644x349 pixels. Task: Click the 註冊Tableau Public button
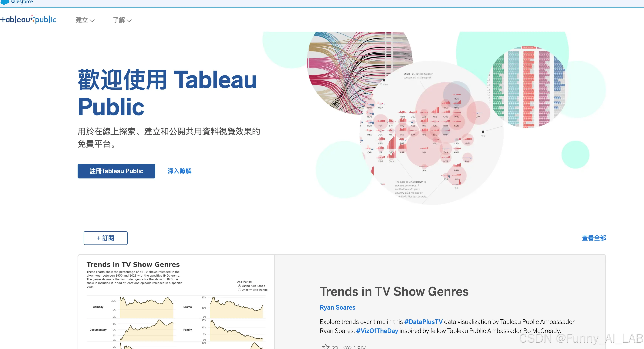click(116, 171)
